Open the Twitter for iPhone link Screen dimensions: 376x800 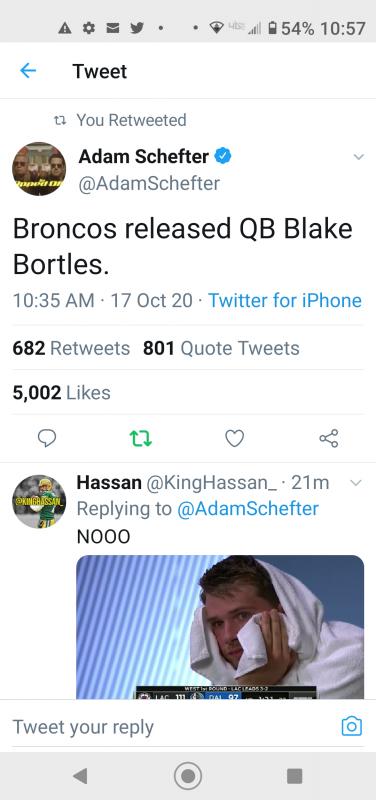click(x=285, y=300)
